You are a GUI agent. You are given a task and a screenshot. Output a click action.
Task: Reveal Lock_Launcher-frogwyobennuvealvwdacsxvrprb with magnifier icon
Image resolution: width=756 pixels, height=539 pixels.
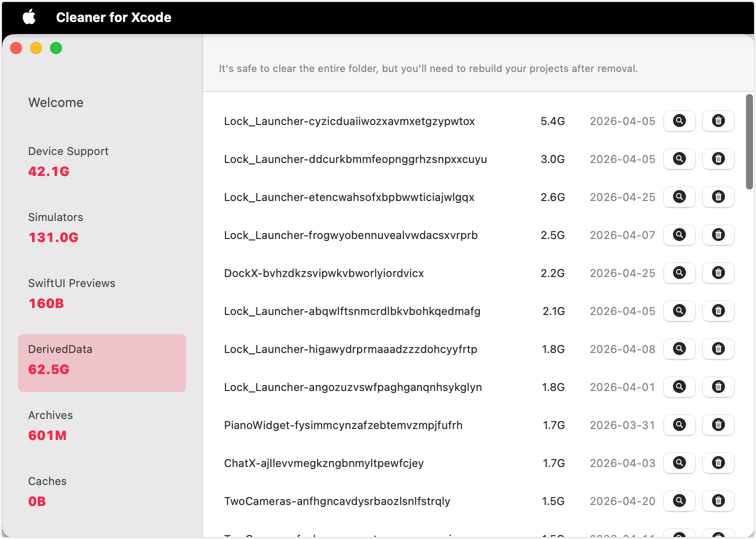tap(679, 235)
